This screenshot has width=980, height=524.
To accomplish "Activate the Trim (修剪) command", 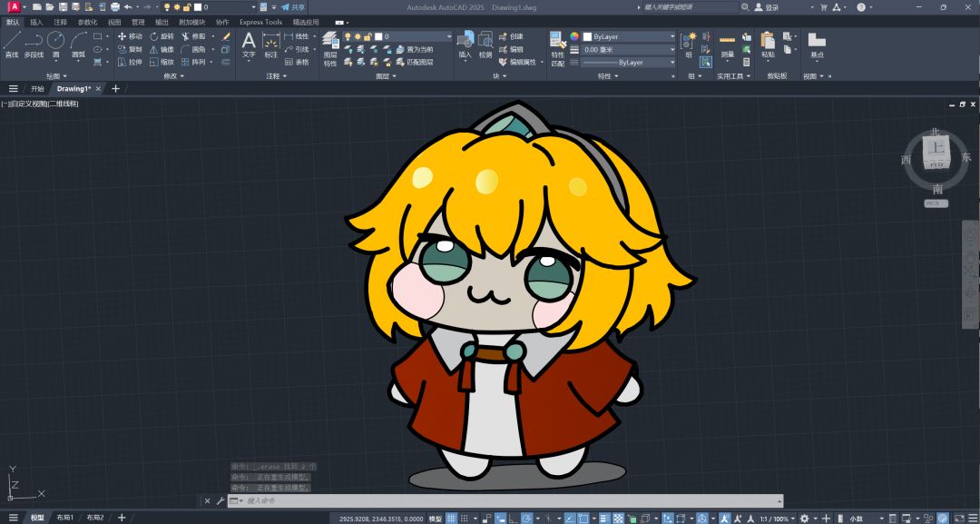I will (194, 36).
